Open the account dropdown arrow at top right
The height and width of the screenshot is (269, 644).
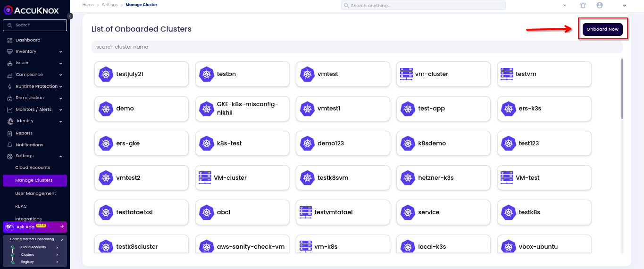pyautogui.click(x=625, y=5)
